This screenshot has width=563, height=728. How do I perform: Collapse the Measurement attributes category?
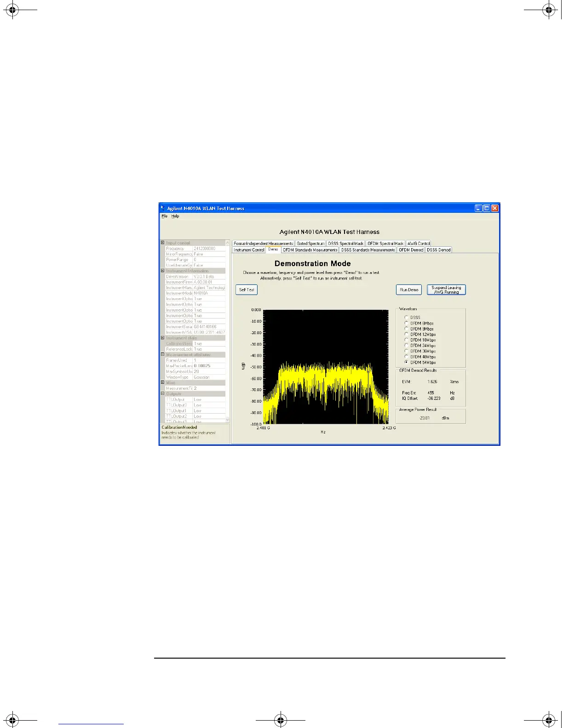pyautogui.click(x=162, y=354)
